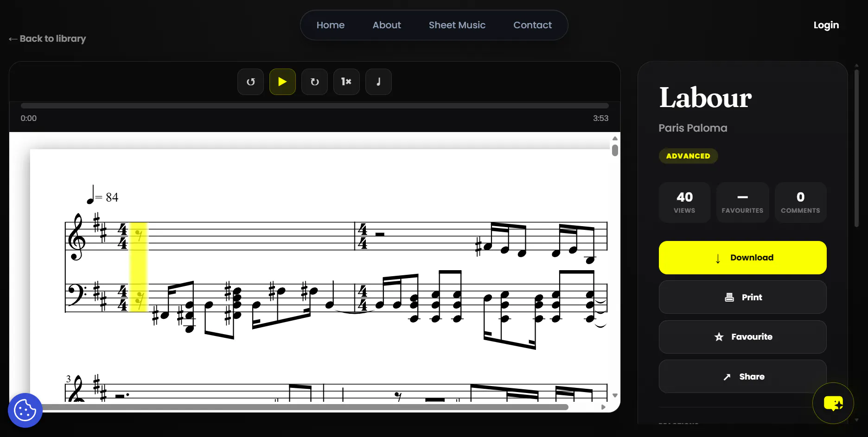Image resolution: width=868 pixels, height=437 pixels.
Task: Click the Paris Paloma artist name
Action: point(693,128)
